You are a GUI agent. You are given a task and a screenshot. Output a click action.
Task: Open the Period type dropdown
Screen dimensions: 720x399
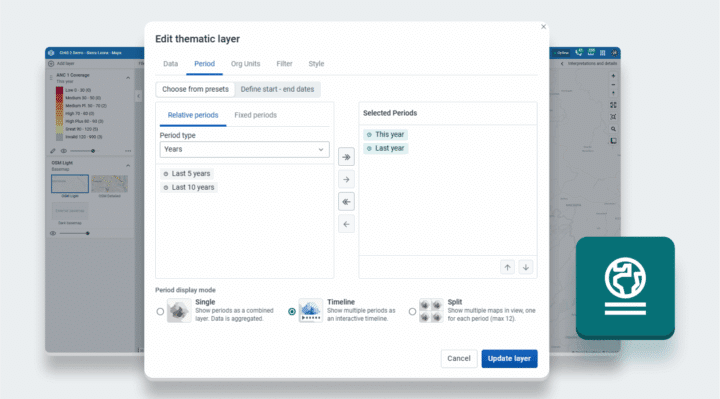pyautogui.click(x=244, y=149)
